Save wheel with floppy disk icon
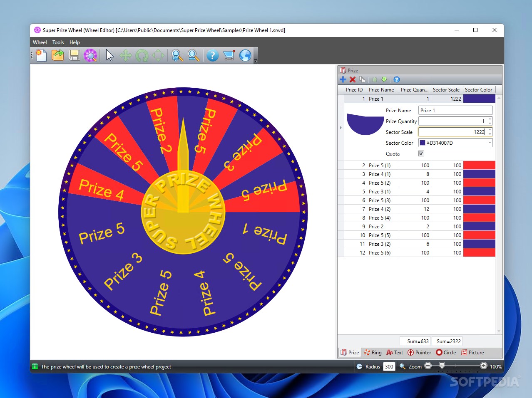Screen dimensions: 532x398 [x=74, y=55]
